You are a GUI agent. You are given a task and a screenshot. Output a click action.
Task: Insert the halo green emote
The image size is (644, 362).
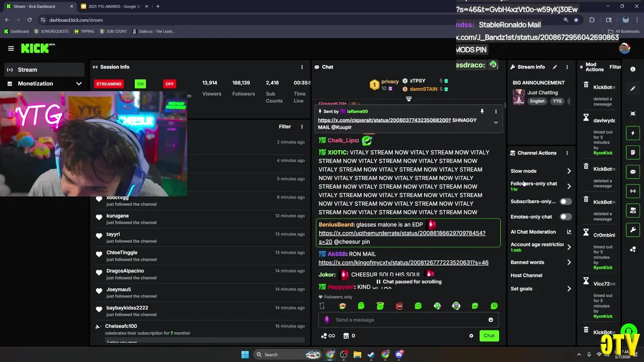(x=380, y=306)
